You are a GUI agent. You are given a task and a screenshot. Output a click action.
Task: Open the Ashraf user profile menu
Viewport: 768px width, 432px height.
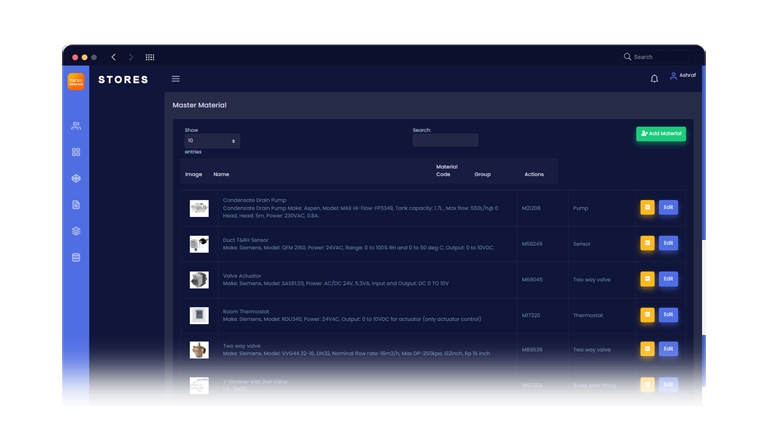pyautogui.click(x=683, y=76)
